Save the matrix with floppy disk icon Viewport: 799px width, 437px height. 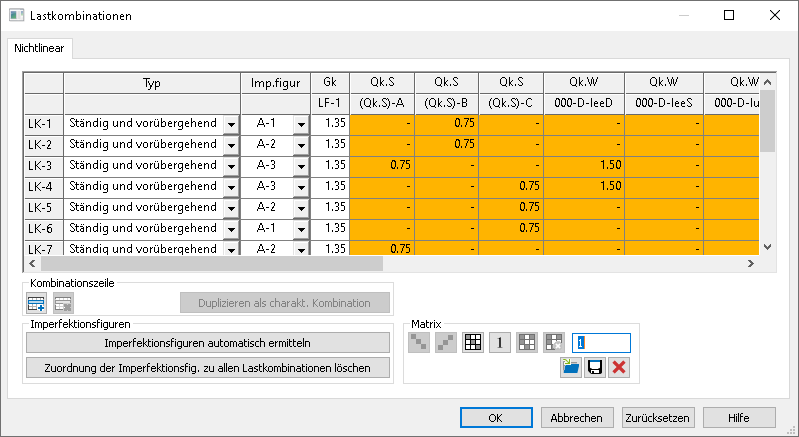click(x=594, y=368)
